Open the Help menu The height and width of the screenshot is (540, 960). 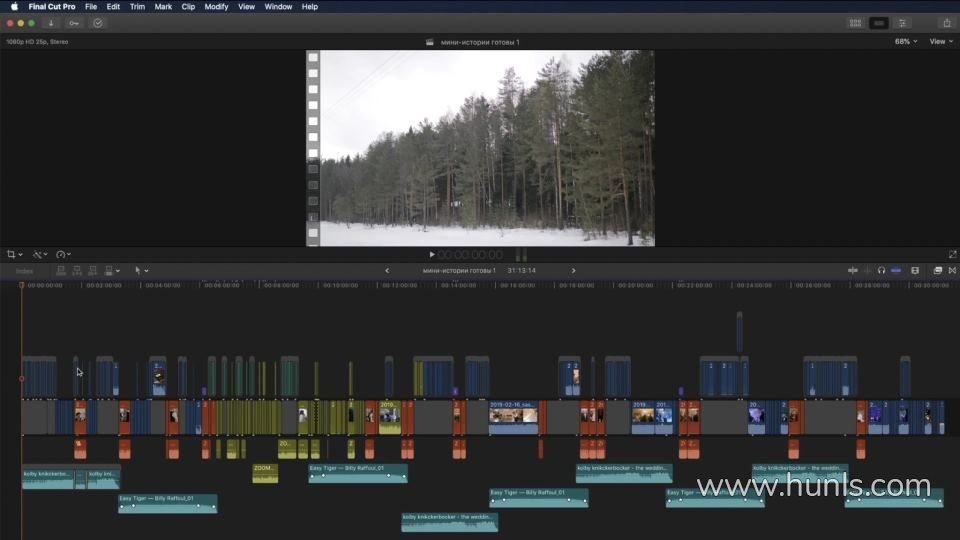tap(310, 7)
